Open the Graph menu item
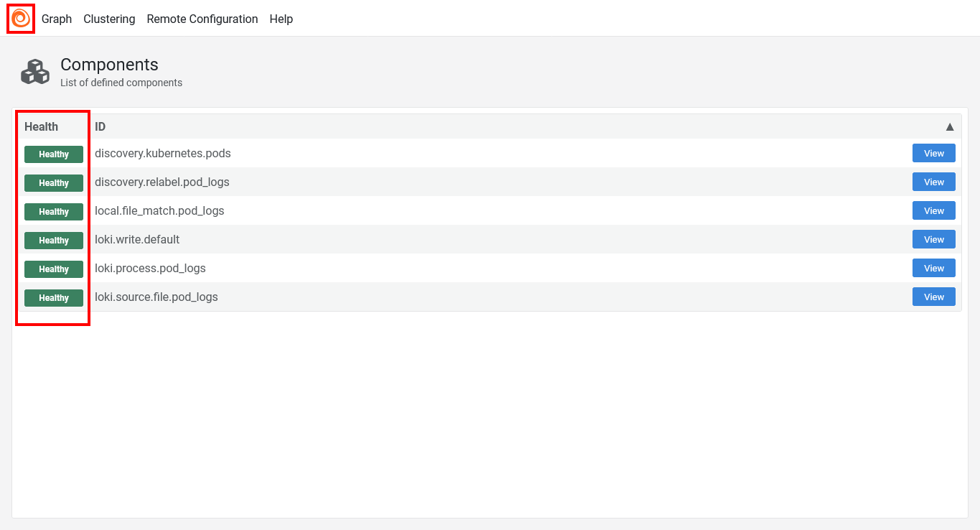 tap(57, 19)
